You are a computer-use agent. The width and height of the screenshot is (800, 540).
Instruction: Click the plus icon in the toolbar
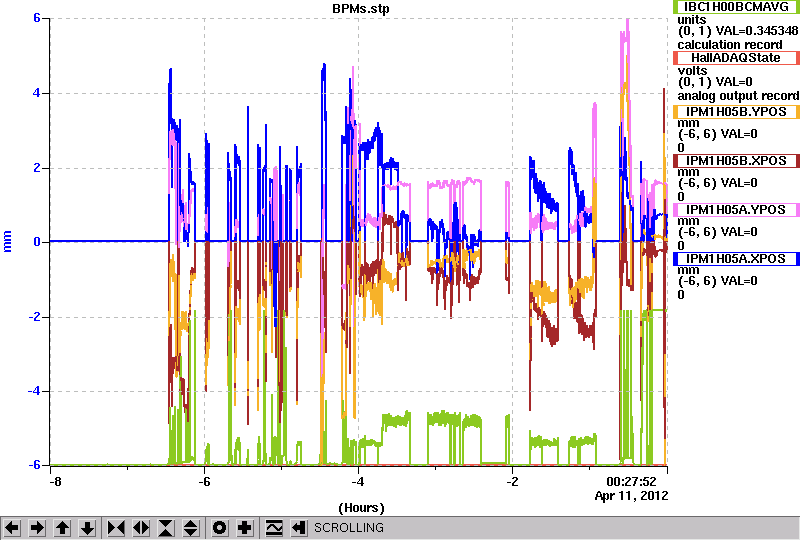pyautogui.click(x=245, y=527)
